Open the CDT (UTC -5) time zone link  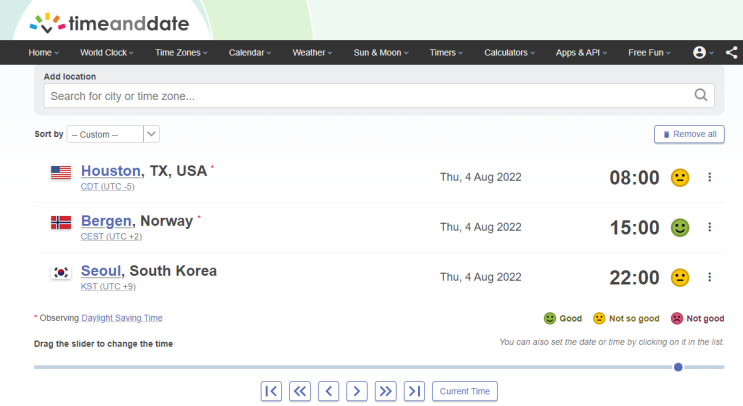108,187
